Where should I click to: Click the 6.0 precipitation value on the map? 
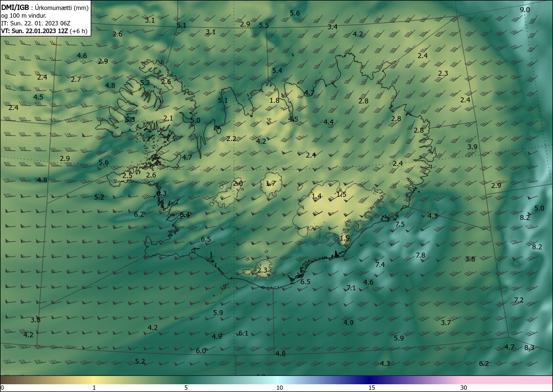(x=201, y=351)
